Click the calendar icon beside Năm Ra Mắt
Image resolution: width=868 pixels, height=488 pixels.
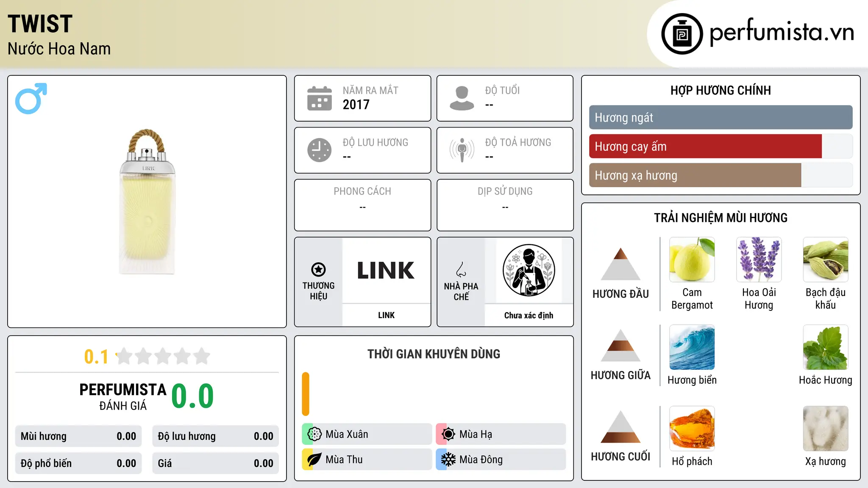[x=320, y=98]
